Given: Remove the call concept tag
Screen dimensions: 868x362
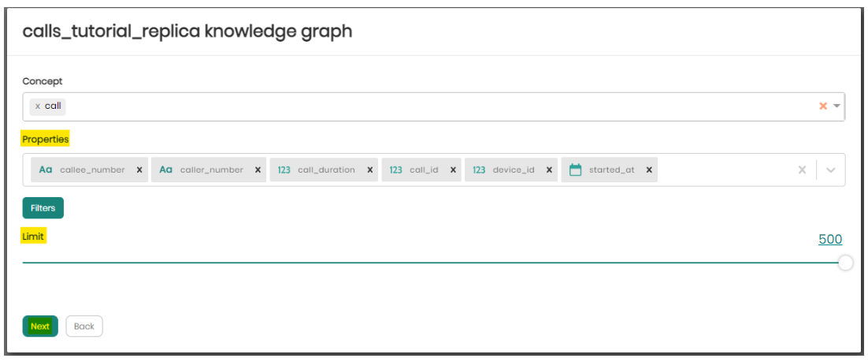Looking at the screenshot, I should click(x=37, y=106).
